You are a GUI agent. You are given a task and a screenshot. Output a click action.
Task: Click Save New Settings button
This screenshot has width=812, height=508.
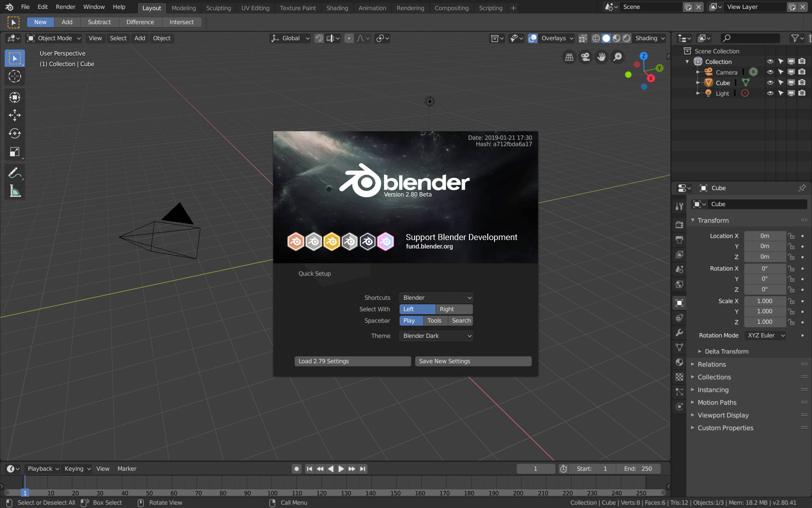click(x=473, y=361)
